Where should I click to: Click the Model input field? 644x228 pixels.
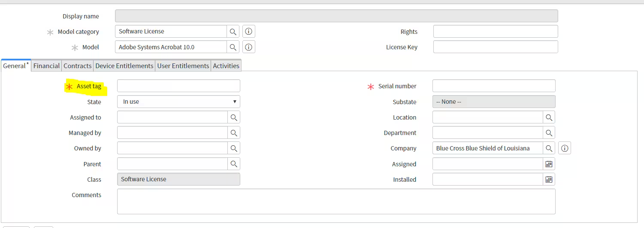click(x=171, y=47)
